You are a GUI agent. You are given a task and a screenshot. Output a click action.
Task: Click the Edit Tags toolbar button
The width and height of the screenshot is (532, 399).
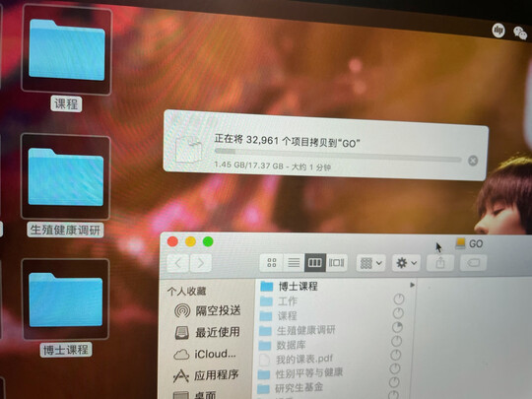473,263
